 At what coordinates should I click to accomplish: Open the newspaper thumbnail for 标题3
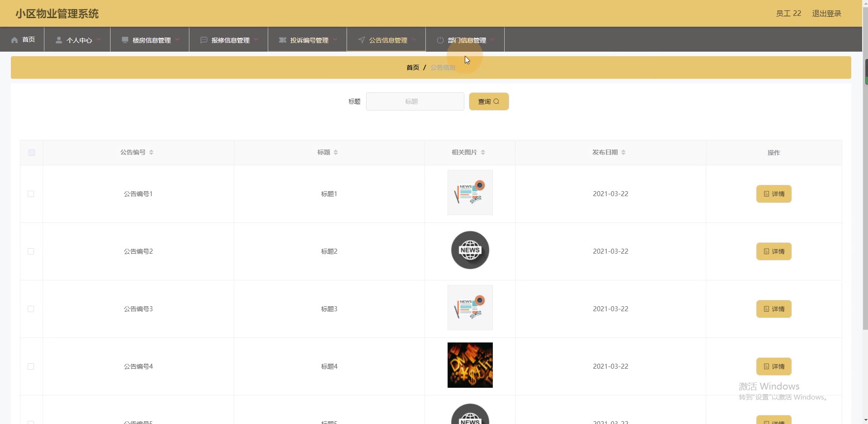470,308
